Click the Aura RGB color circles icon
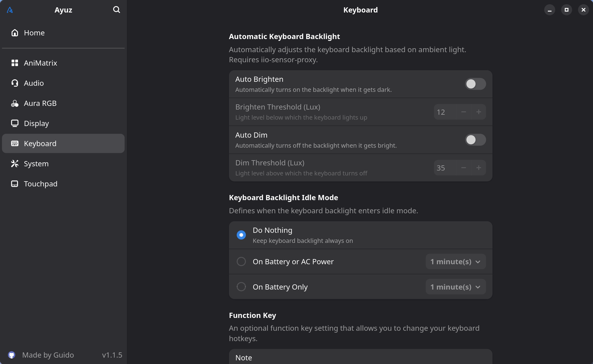 pos(15,103)
